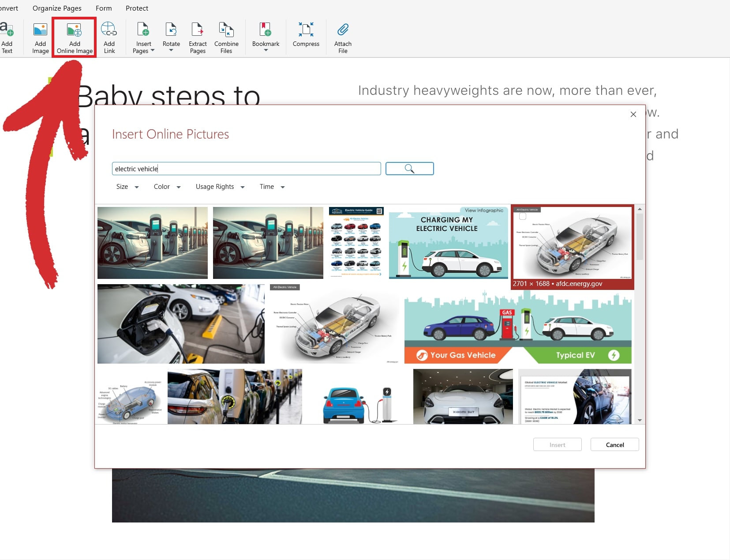Select the afdc.energy.gov vehicle diagram thumbnail

[x=572, y=243]
